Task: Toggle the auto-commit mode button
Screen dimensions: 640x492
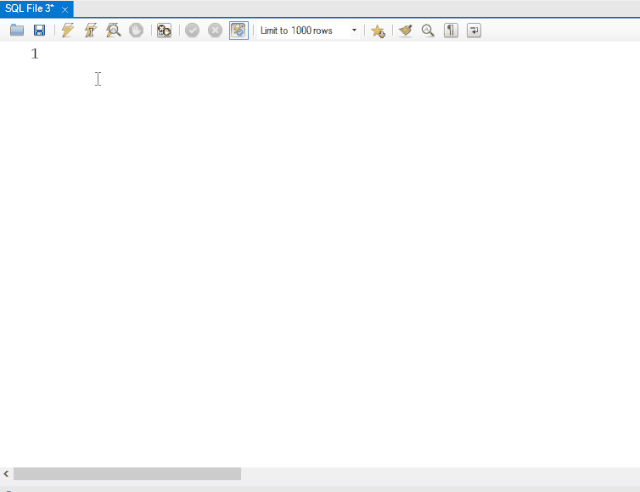Action: (238, 31)
